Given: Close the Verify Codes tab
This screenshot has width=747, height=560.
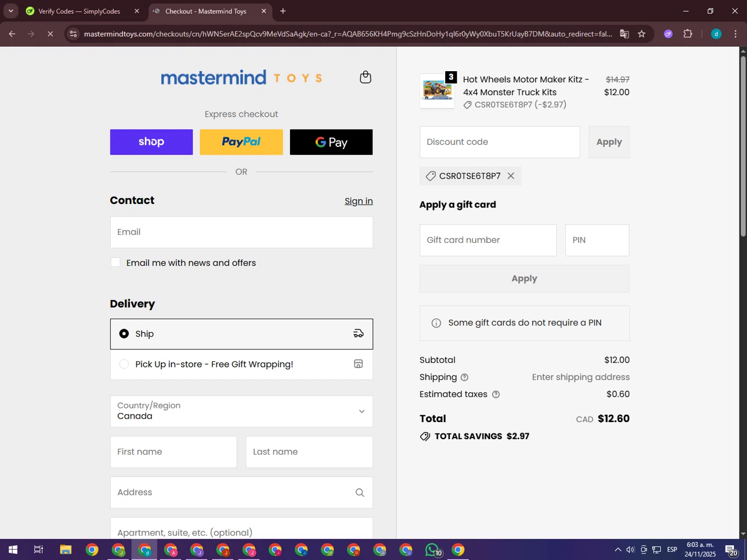Looking at the screenshot, I should 137,11.
